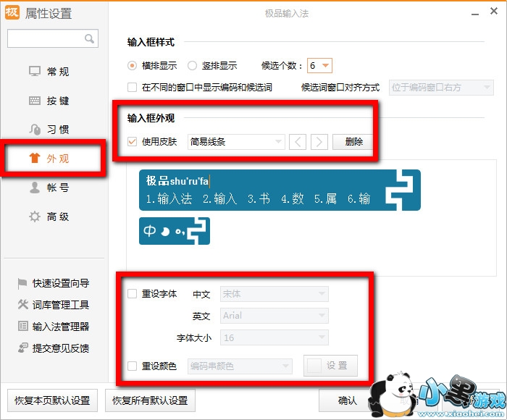Open the 候选词窗口对齐方式 dropdown
The height and width of the screenshot is (420, 507).
click(x=441, y=88)
